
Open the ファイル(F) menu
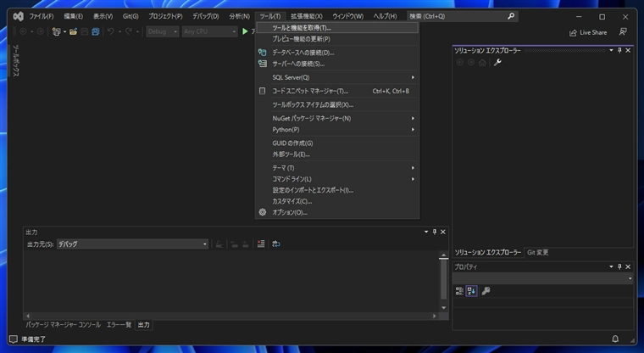(41, 16)
